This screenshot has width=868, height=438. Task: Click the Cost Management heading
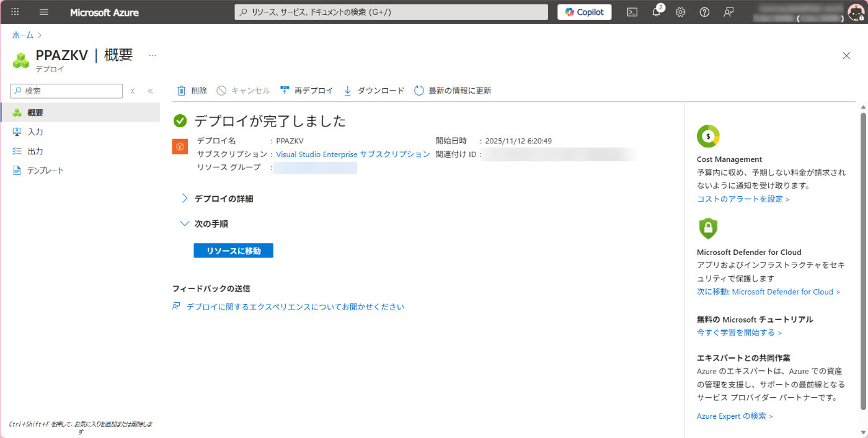730,159
